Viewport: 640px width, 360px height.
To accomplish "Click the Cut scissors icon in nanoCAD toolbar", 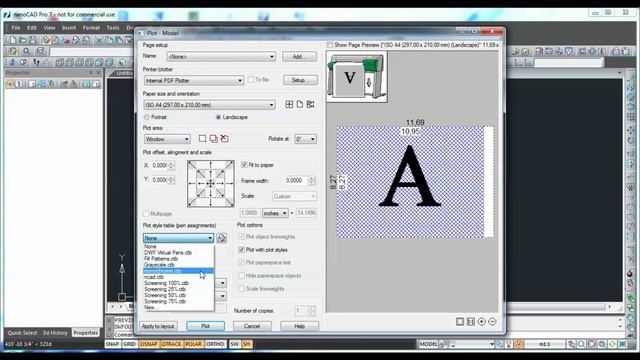I will point(98,40).
